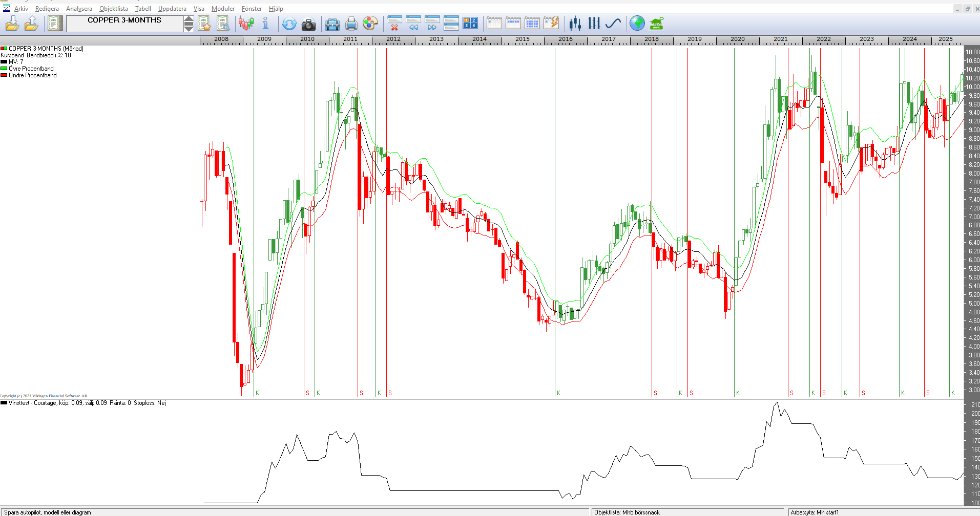
Task: Click the green Övre Procentband legend swatch
Action: (x=4, y=69)
